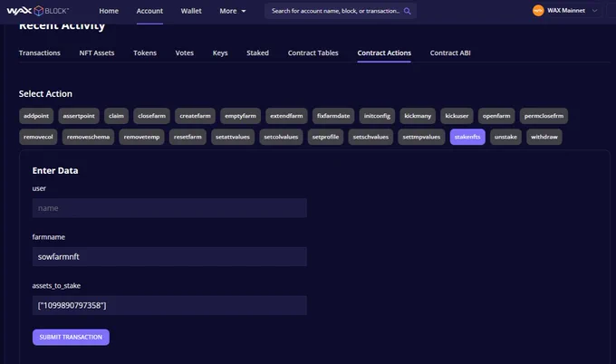
Task: Go to the Home page
Action: point(109,11)
